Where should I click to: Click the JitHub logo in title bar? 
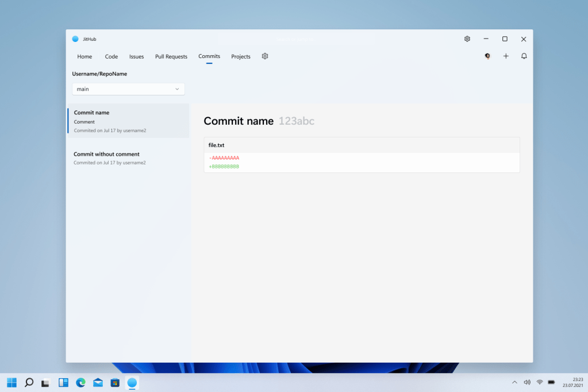75,39
